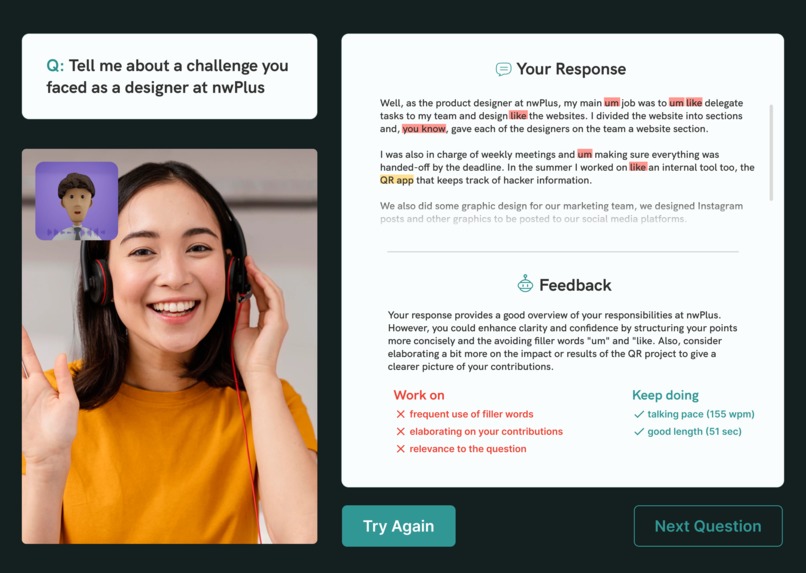
Task: Click the speech bubble icon beside Your Response
Action: (x=503, y=69)
